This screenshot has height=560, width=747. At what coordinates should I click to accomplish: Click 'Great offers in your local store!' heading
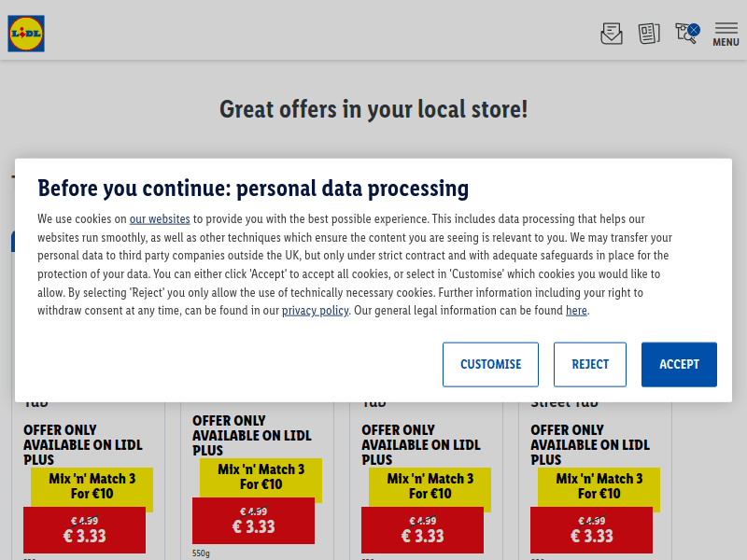point(373,109)
